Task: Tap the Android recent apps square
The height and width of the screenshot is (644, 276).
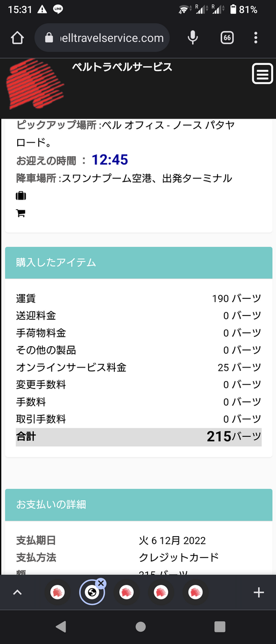Action: point(220,626)
